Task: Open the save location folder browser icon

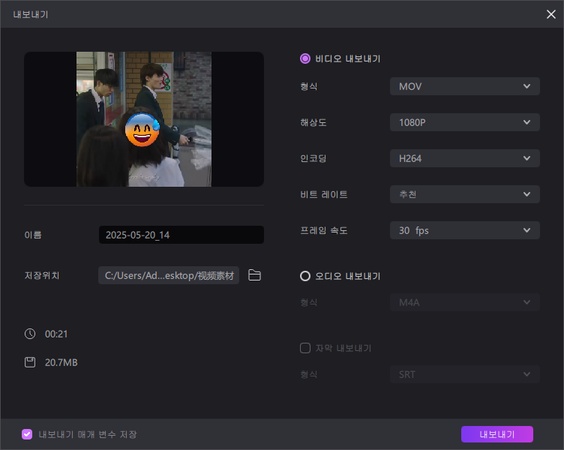Action: coord(255,275)
